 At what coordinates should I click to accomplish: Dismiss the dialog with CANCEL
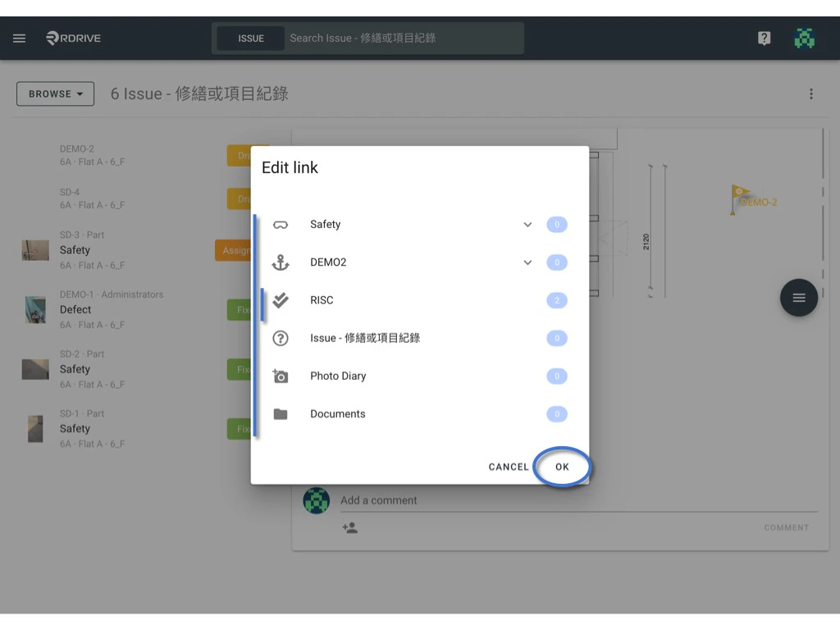click(x=508, y=466)
